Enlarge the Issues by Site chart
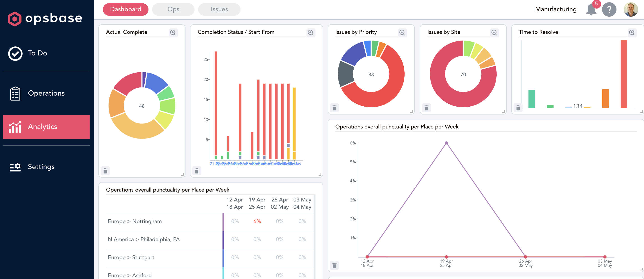 pyautogui.click(x=494, y=32)
